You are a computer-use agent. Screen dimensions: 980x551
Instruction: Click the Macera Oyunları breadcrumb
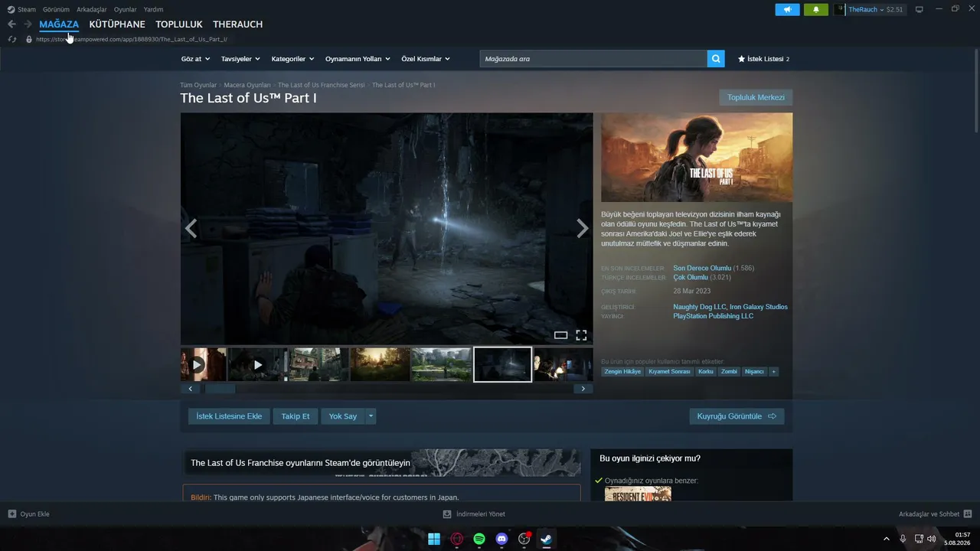tap(247, 85)
